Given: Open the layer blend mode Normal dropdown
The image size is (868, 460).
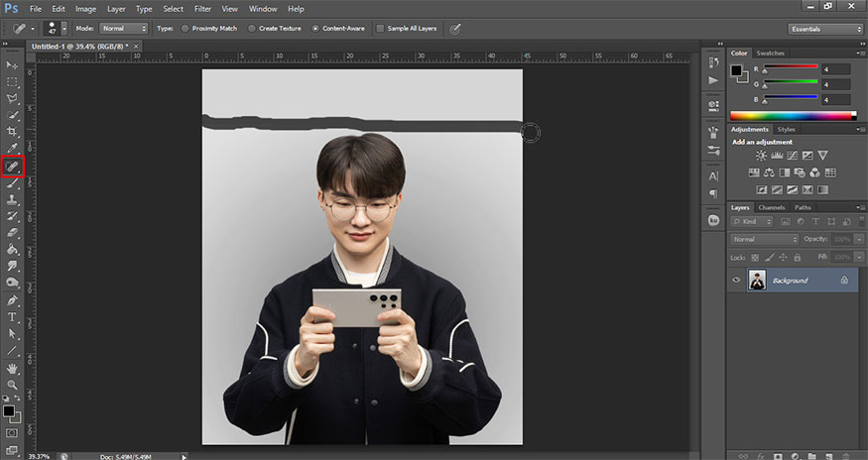Looking at the screenshot, I should 764,240.
